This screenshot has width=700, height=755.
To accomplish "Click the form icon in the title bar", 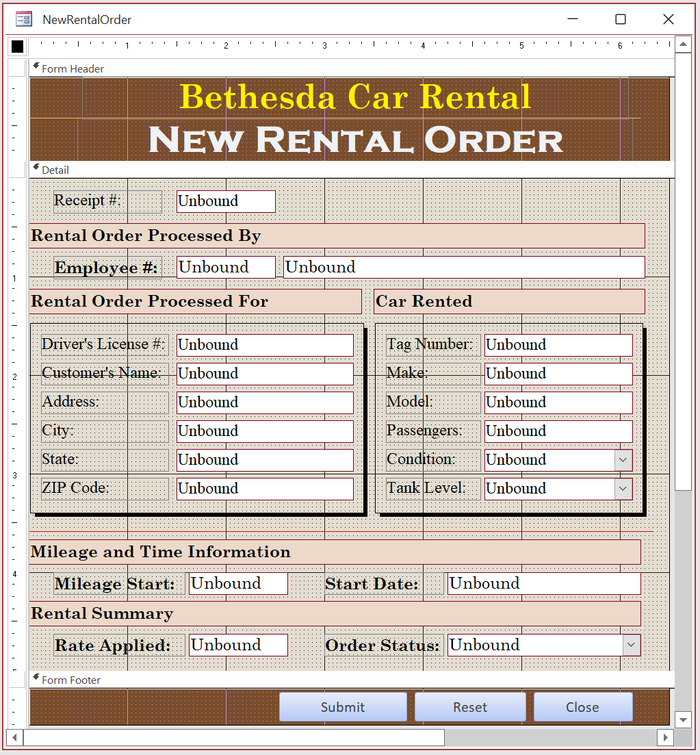I will coord(23,18).
